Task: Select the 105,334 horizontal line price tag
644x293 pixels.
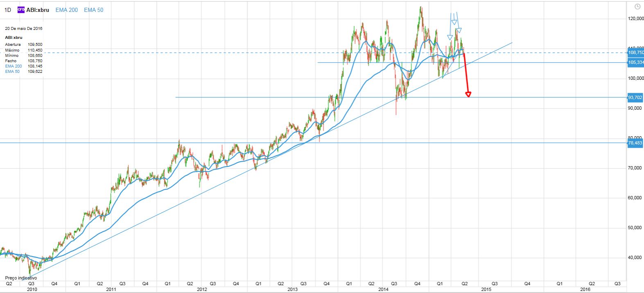Action: point(635,63)
